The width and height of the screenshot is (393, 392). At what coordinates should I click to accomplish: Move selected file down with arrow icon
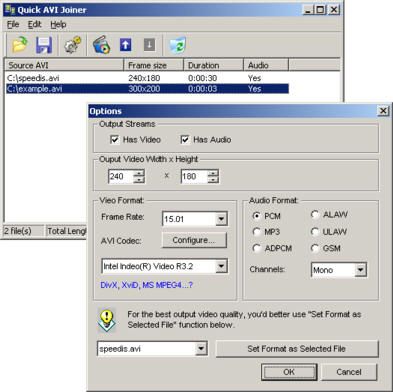(x=149, y=45)
